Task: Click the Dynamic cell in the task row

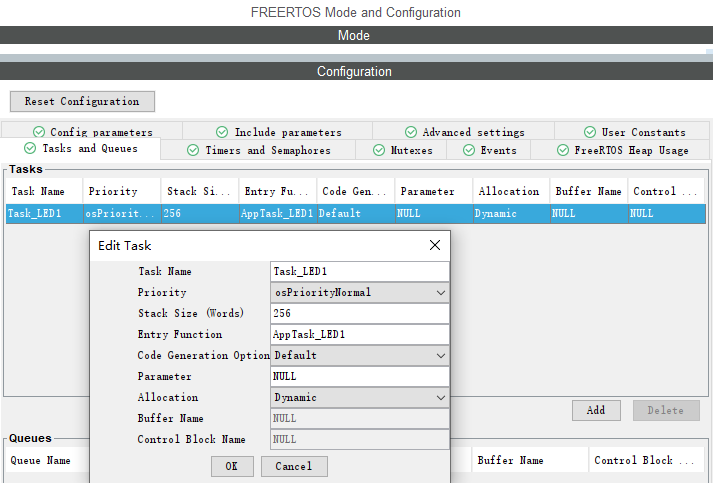Action: (512, 213)
